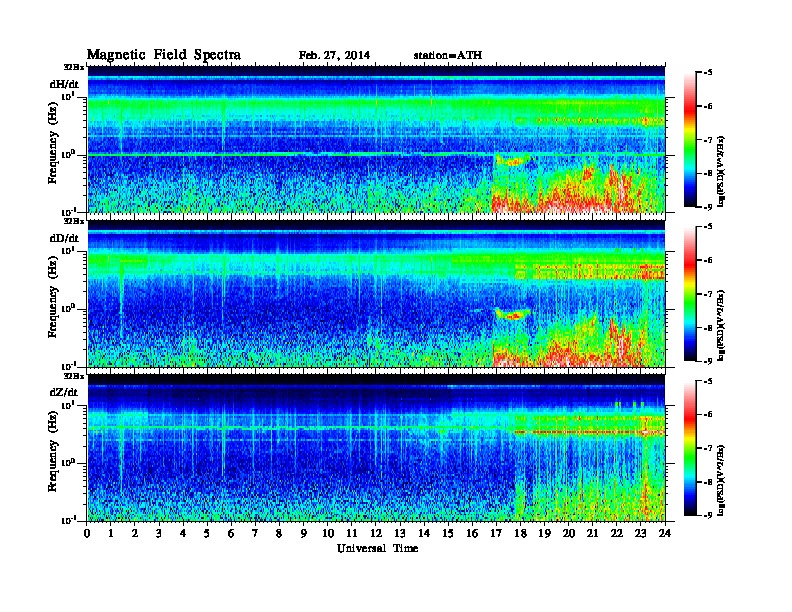792x612 pixels.
Task: Click hour 4 on Universal Time axis
Action: tap(183, 533)
